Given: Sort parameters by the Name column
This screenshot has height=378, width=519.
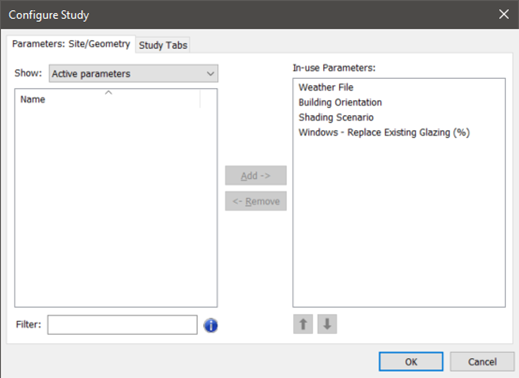Looking at the screenshot, I should click(107, 99).
